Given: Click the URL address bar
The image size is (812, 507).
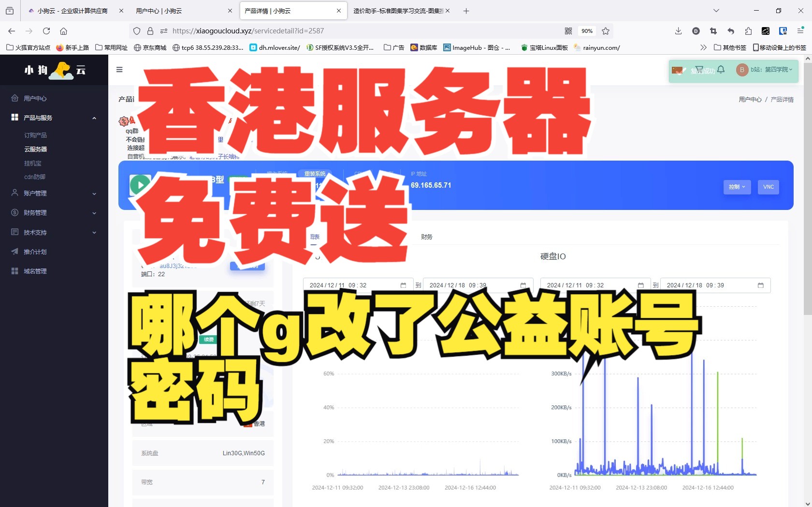Looking at the screenshot, I should 367,31.
